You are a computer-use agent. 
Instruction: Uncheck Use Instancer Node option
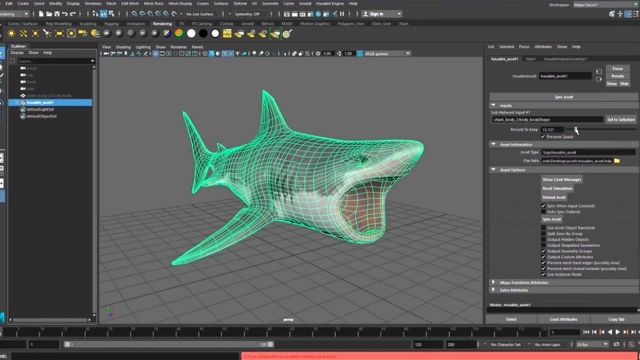click(543, 274)
